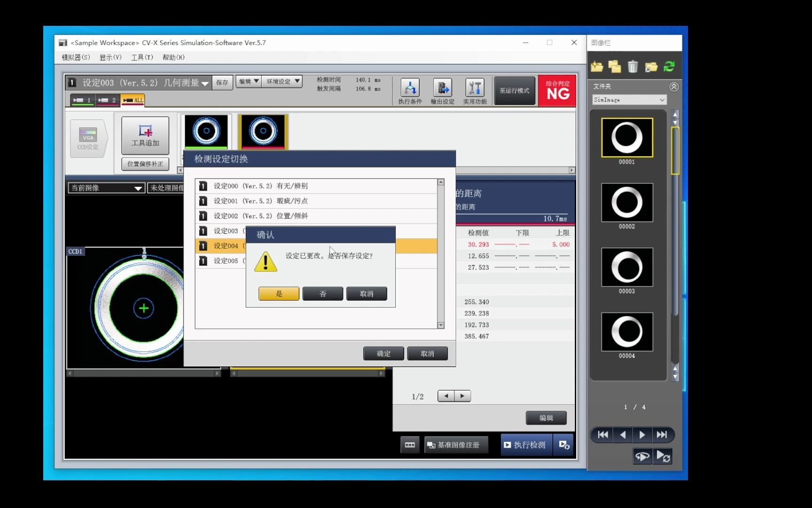Click the folder shortcut icon in 图像栏
The height and width of the screenshot is (508, 812).
(x=651, y=66)
